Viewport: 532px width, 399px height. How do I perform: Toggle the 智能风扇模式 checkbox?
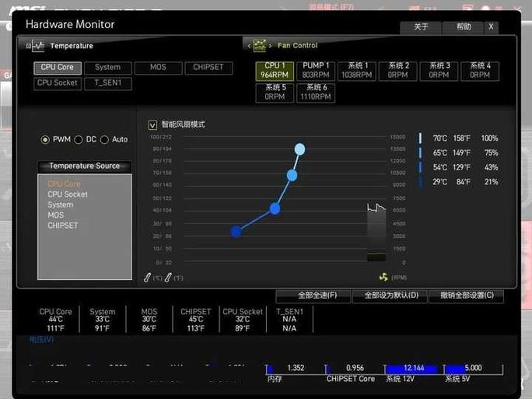click(152, 125)
